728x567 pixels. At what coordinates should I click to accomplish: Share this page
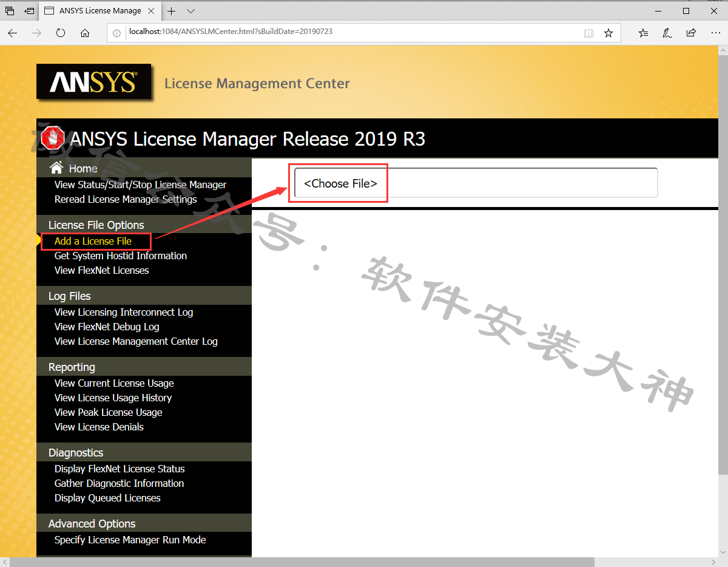coord(691,33)
